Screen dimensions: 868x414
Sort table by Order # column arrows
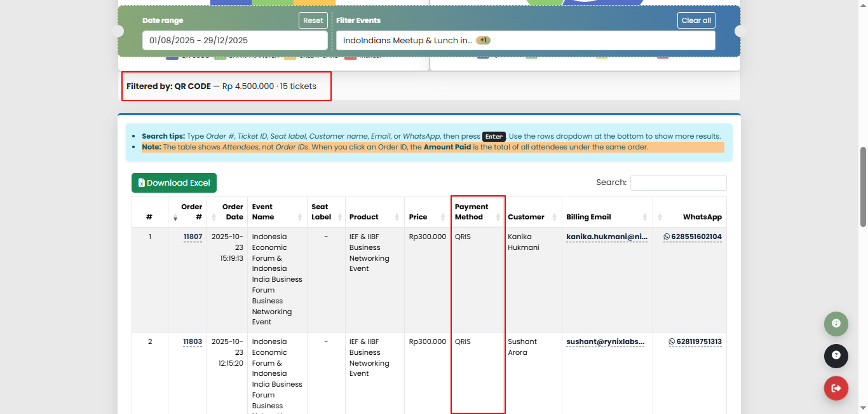(175, 217)
